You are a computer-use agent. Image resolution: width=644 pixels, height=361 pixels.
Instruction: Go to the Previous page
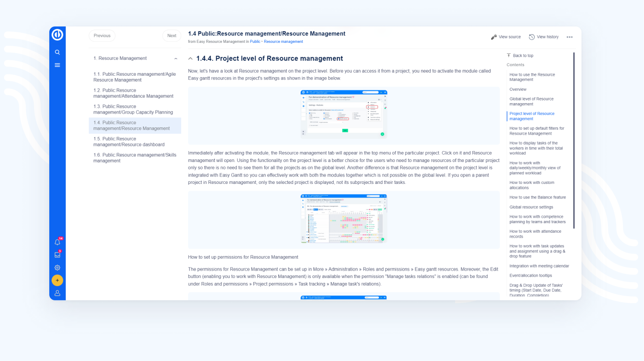pyautogui.click(x=102, y=36)
